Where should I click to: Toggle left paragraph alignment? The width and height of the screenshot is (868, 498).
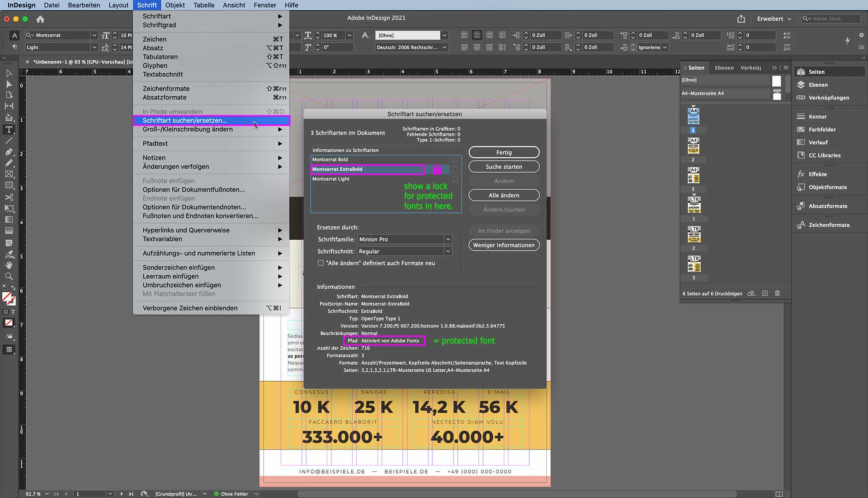(x=465, y=35)
